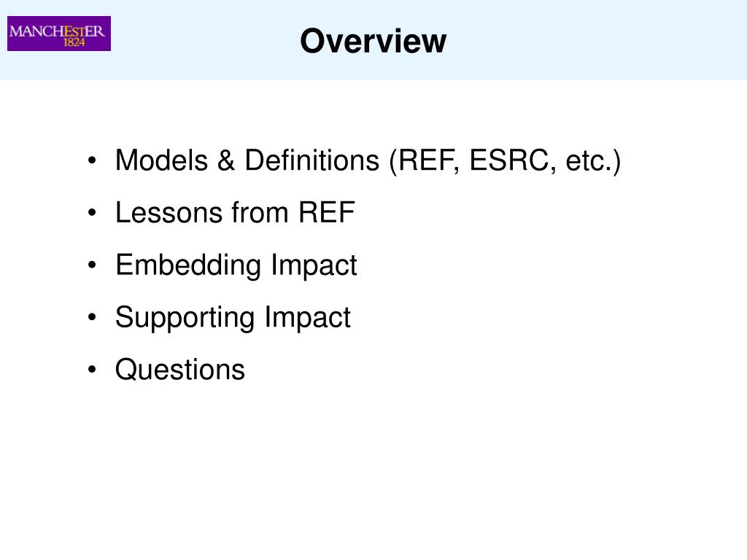Viewport: 747px width, 560px height.
Task: Click the bullet dot before Embedding Impact
Action: (92, 265)
